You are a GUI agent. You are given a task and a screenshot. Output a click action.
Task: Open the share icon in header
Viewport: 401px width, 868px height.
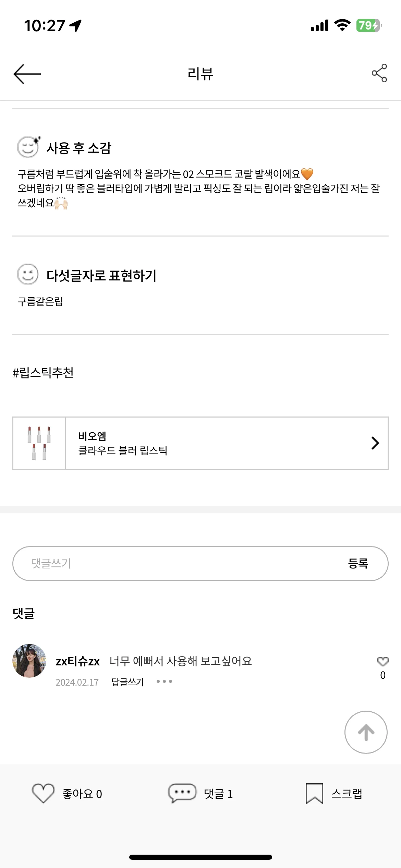coord(379,73)
